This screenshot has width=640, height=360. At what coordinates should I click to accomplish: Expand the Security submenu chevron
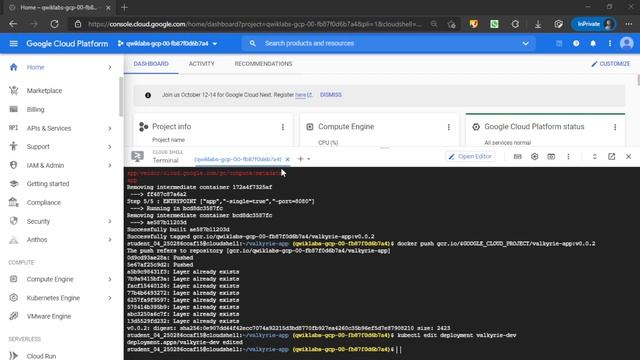[x=110, y=221]
